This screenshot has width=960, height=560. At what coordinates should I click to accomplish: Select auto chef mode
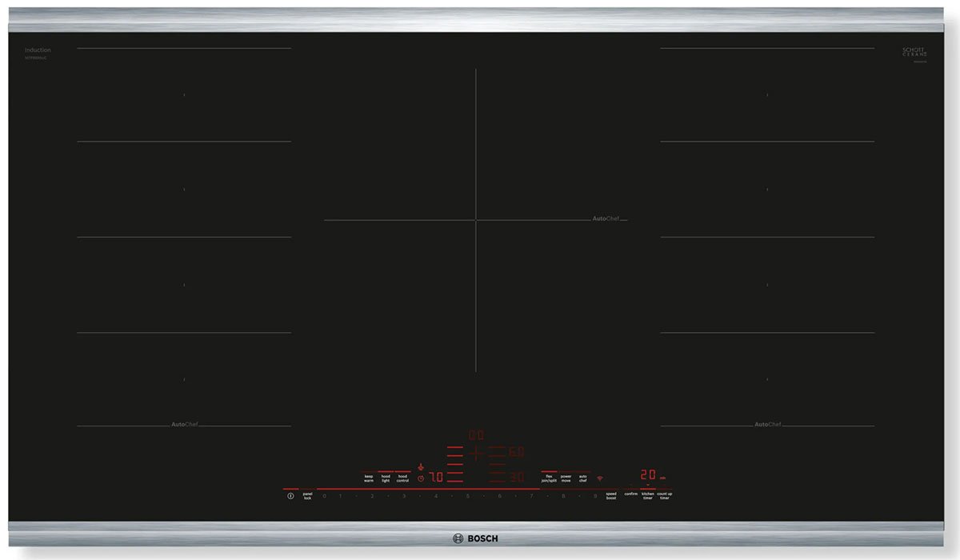(582, 478)
